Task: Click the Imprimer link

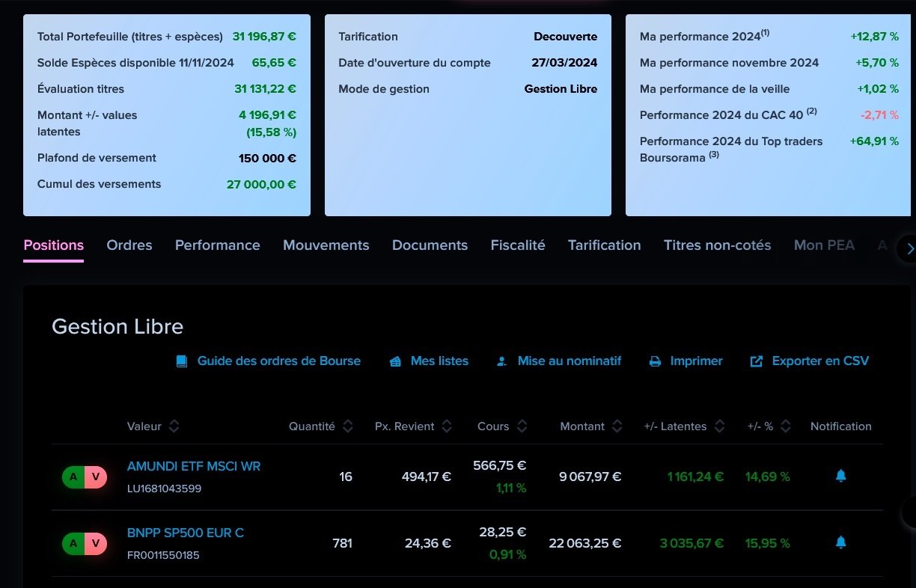Action: click(x=697, y=361)
